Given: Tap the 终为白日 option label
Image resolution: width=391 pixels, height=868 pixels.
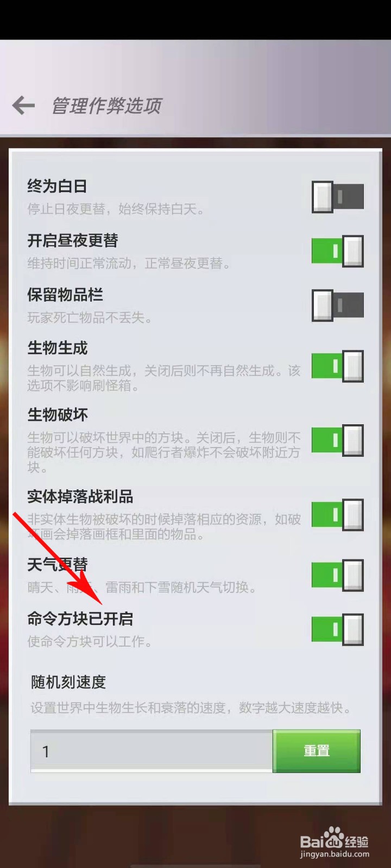Looking at the screenshot, I should pyautogui.click(x=58, y=186).
